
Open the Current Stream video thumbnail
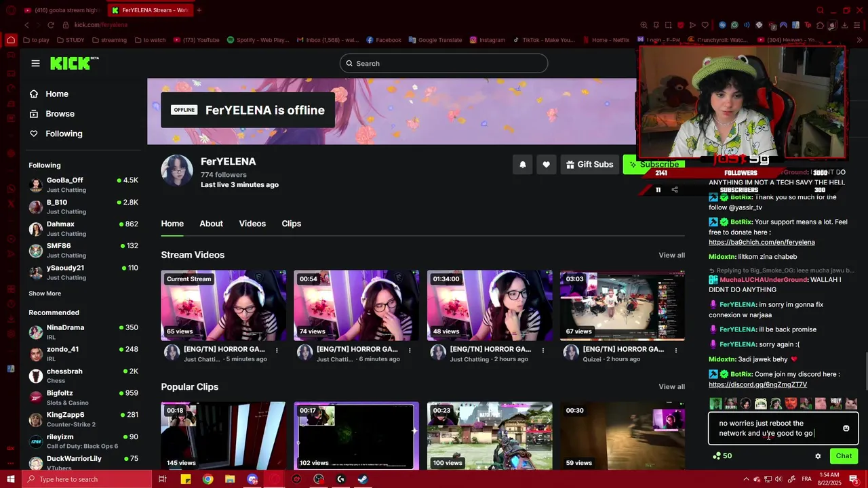pos(223,305)
